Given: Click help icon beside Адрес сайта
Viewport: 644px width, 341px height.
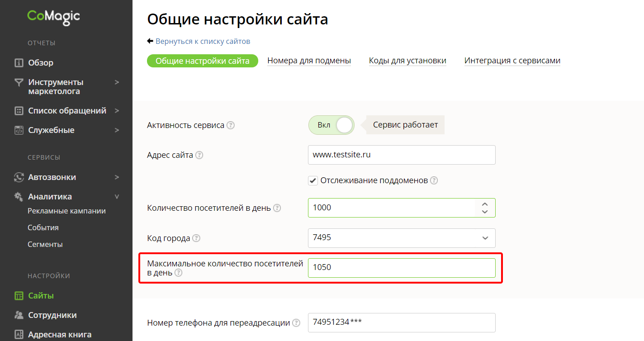Looking at the screenshot, I should pos(199,155).
